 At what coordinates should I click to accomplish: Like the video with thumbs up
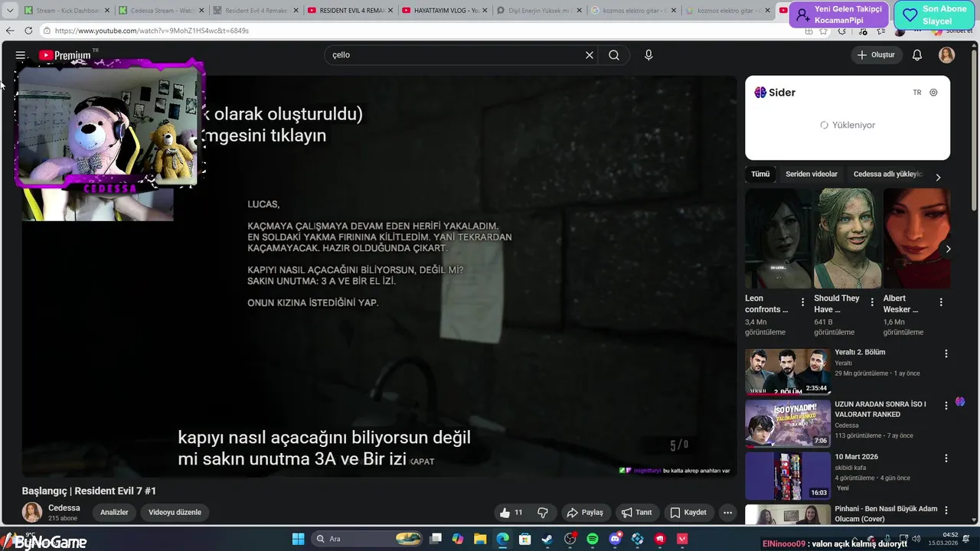coord(511,513)
